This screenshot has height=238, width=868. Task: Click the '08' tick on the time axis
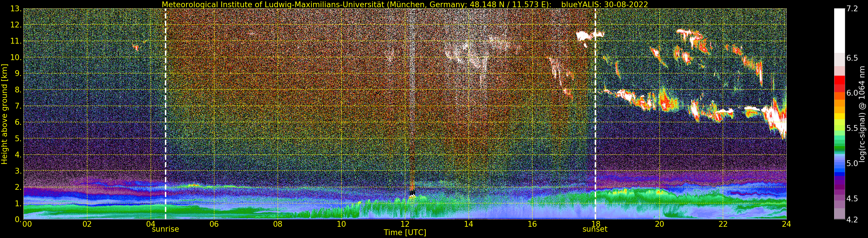(278, 224)
